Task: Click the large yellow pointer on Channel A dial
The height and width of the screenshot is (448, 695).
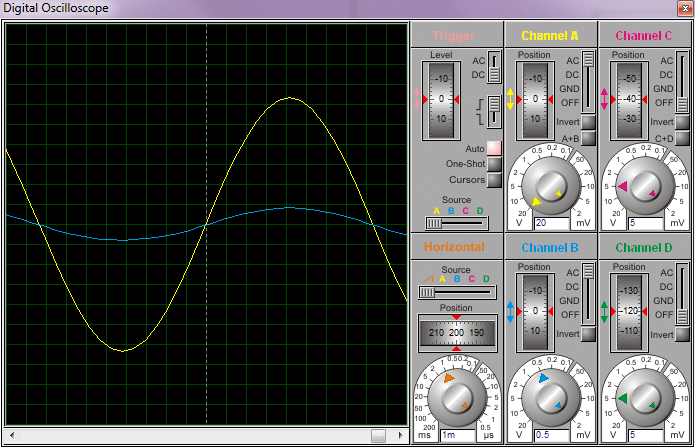Action: click(x=536, y=202)
